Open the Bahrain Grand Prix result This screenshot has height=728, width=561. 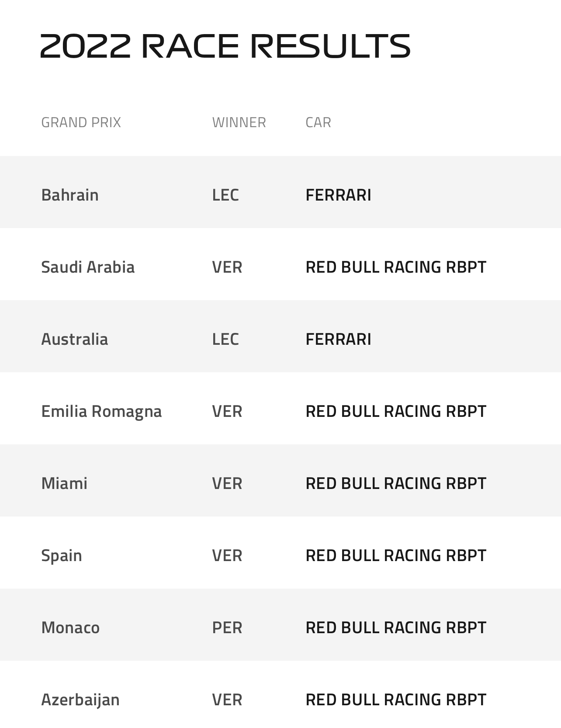point(70,195)
